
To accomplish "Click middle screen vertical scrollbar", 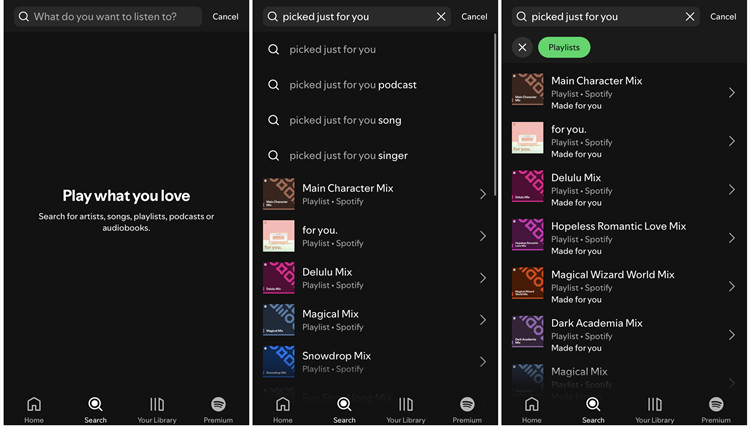I will click(x=495, y=115).
